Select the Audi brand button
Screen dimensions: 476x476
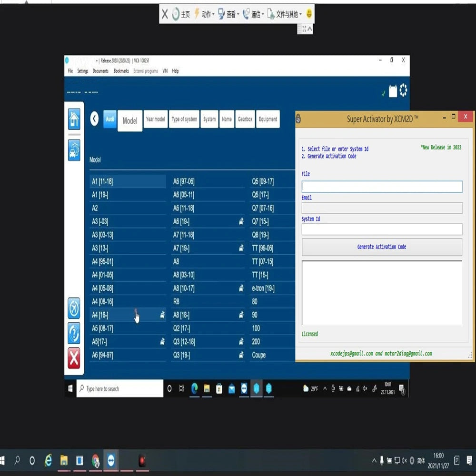click(x=109, y=119)
